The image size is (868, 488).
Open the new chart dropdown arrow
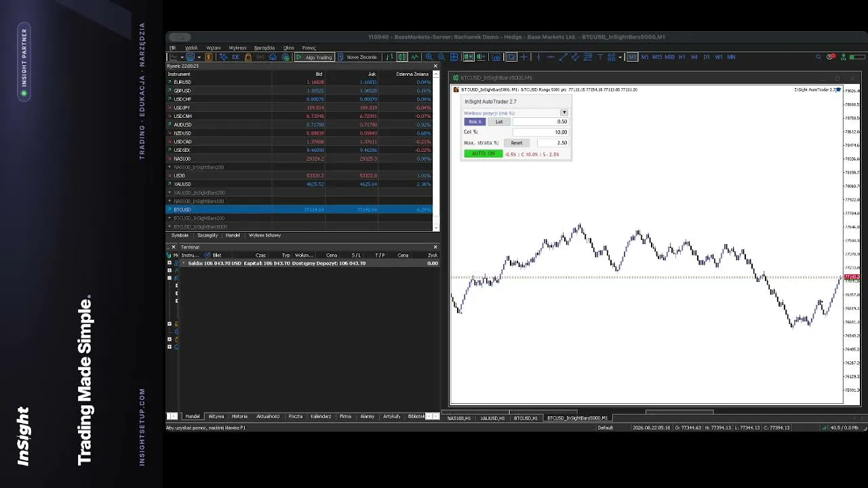[182, 57]
